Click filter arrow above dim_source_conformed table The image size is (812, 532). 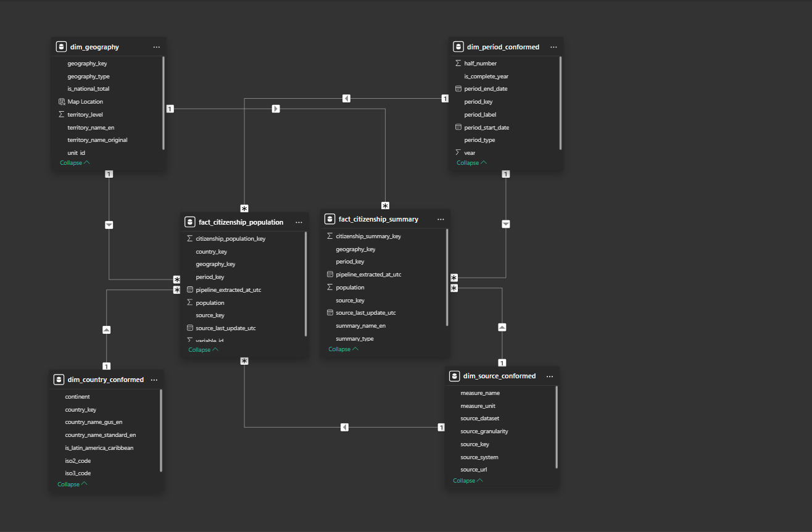(x=502, y=327)
